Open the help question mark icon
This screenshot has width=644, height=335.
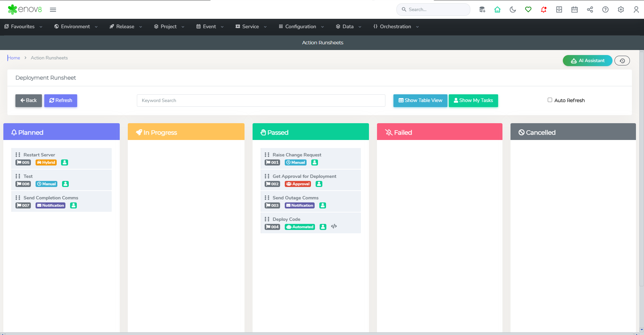pos(605,9)
